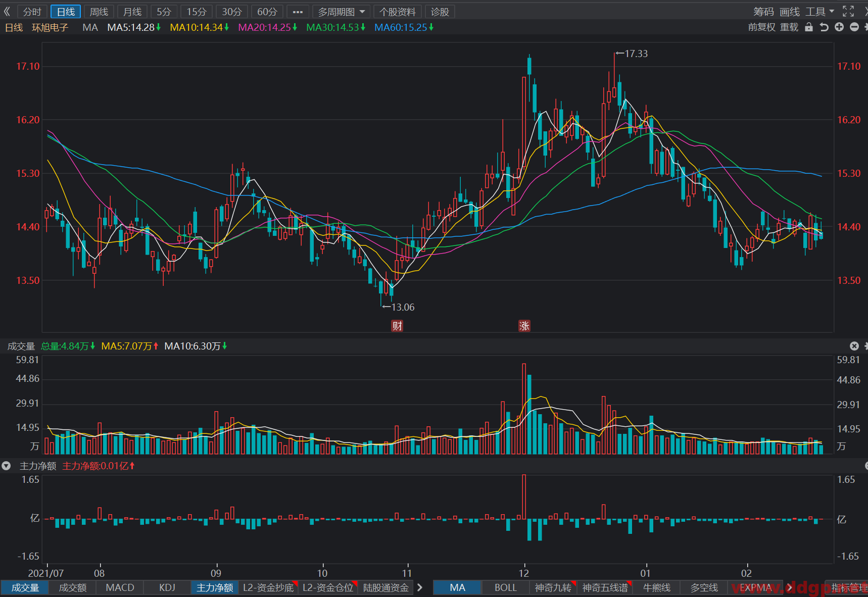Collapse toolbar with double-chevron icon
The image size is (868, 597).
[x=7, y=11]
